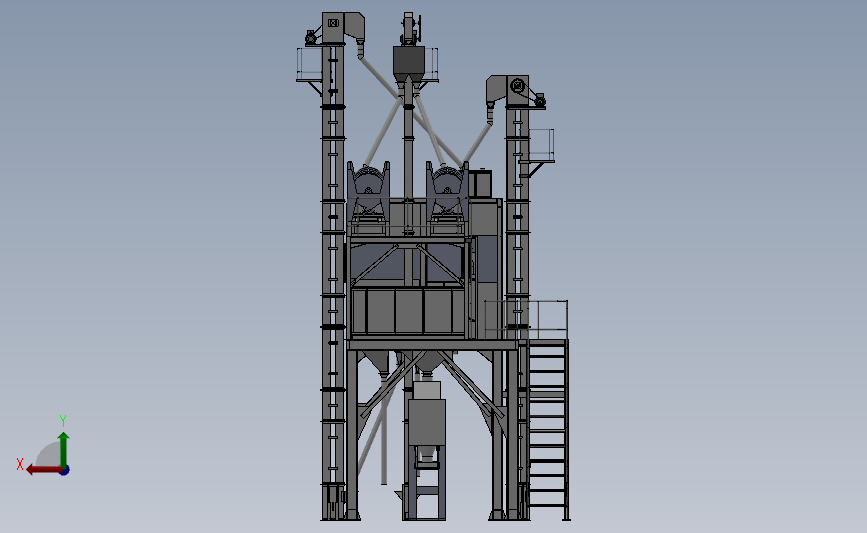Click the blue Z axis dot on the triad
Viewport: 867px width, 533px height.
[65, 471]
